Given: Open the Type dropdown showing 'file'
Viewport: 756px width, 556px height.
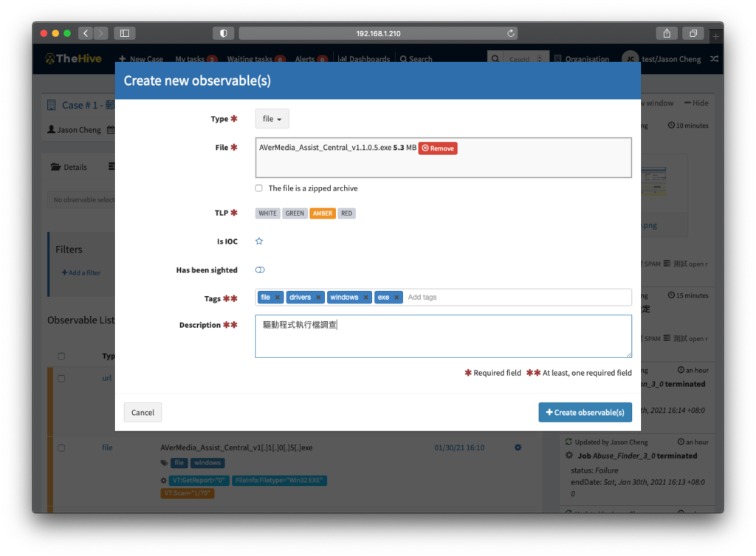Looking at the screenshot, I should (x=272, y=119).
